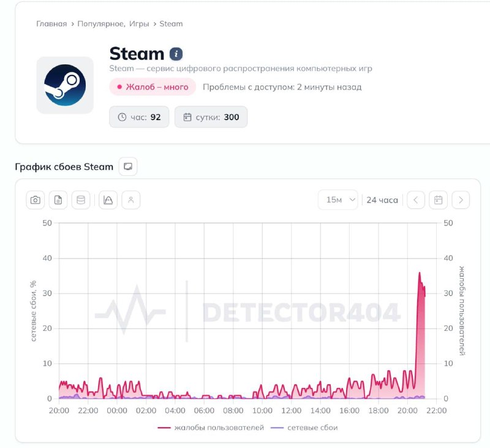
Task: Open Игры breadcrumb link
Action: click(x=139, y=24)
